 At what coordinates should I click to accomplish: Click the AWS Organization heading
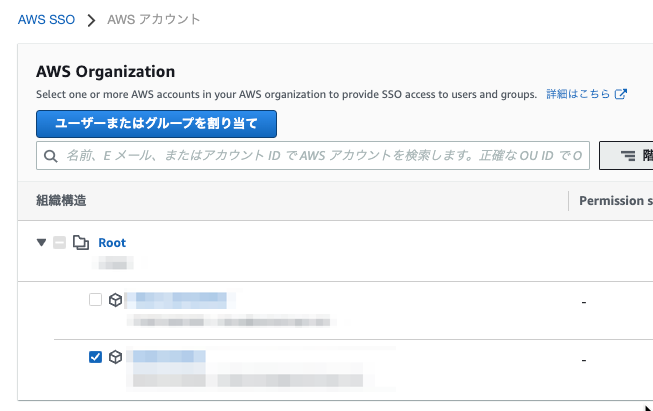105,72
